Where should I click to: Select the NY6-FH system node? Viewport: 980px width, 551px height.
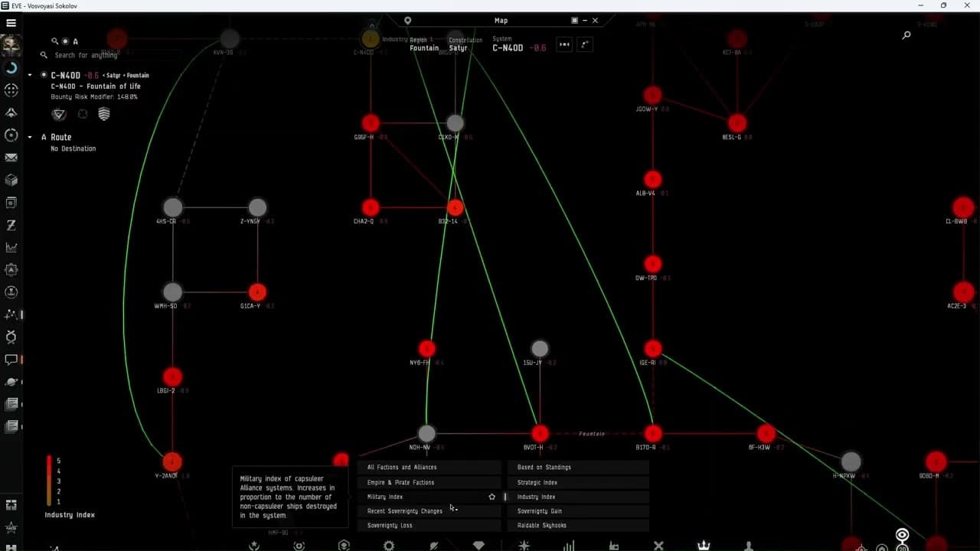(426, 349)
